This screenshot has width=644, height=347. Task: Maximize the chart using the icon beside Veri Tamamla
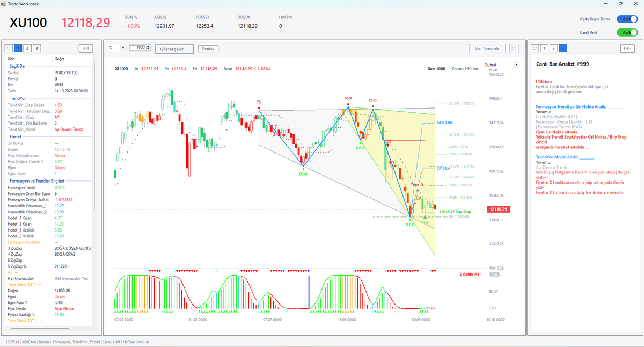point(514,48)
